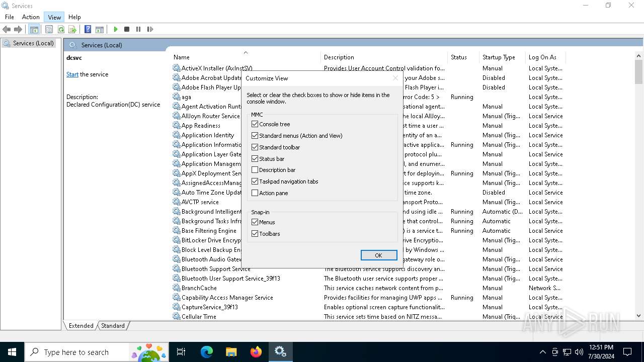
Task: Toggle Show/Hide Action Pane toolbar icon
Action: (x=100, y=29)
